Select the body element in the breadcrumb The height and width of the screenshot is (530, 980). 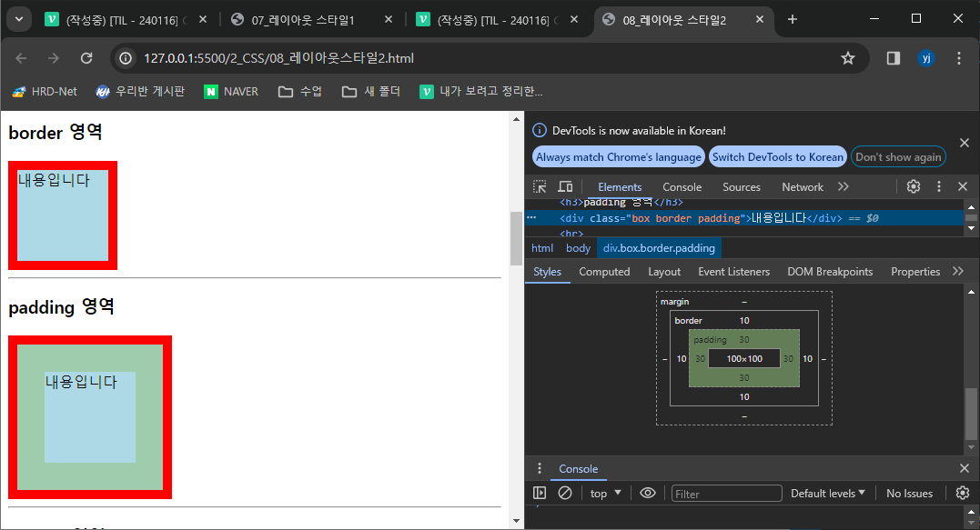[x=578, y=247]
